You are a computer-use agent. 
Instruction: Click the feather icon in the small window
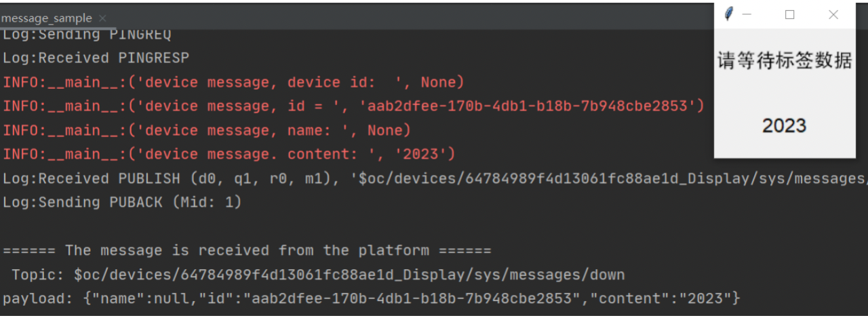729,14
